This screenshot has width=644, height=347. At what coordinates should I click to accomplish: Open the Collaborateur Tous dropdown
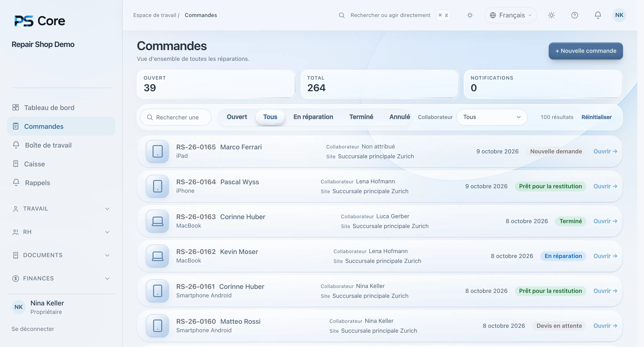[492, 117]
